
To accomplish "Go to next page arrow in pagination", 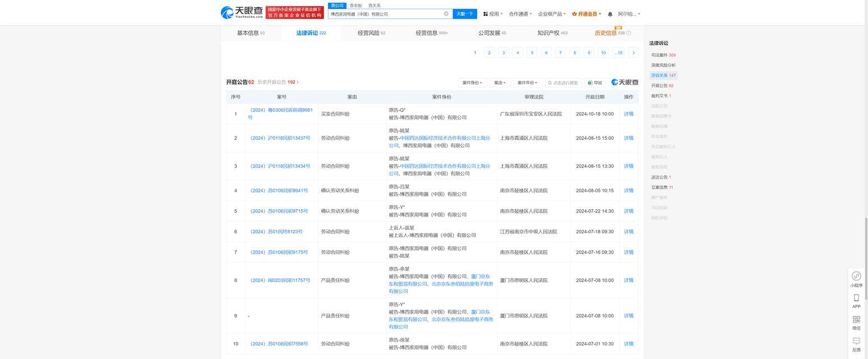I will tap(634, 53).
